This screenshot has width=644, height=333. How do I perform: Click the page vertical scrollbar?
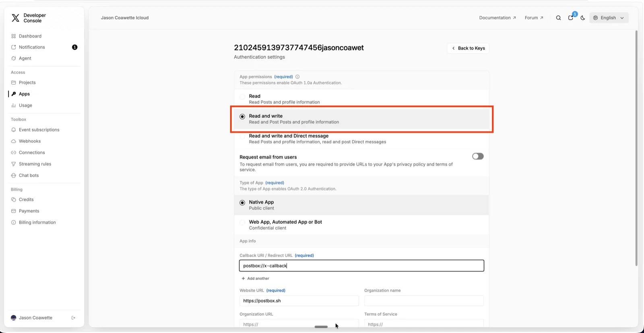tap(636, 148)
